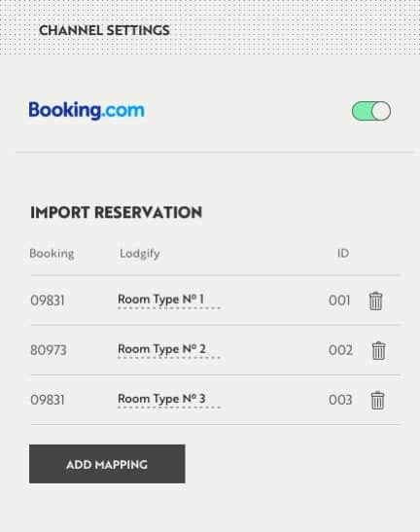The width and height of the screenshot is (420, 532).
Task: Toggle the Booking.com channel switch
Action: (x=371, y=111)
